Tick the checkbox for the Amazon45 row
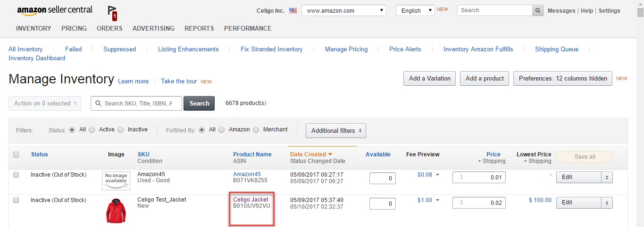This screenshot has height=227, width=644. click(16, 175)
